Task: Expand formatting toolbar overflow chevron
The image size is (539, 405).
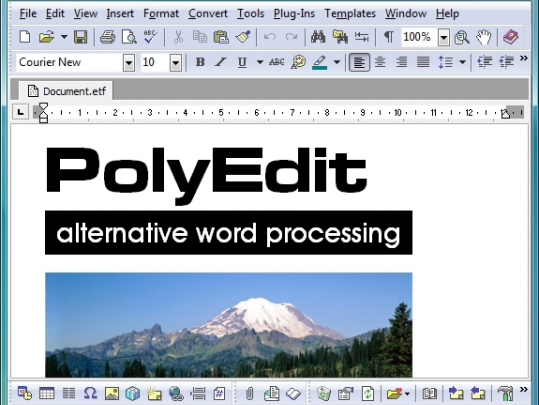Action: pos(524,58)
